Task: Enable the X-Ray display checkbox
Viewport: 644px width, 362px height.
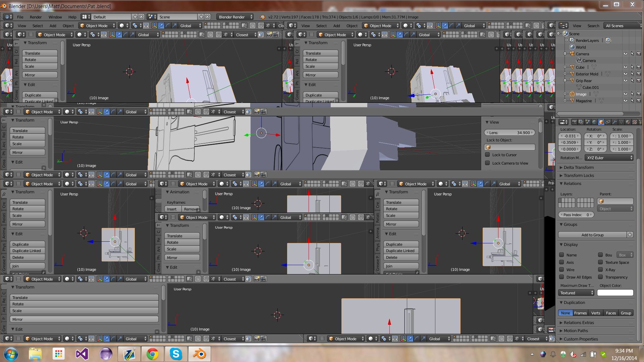Action: pyautogui.click(x=600, y=270)
